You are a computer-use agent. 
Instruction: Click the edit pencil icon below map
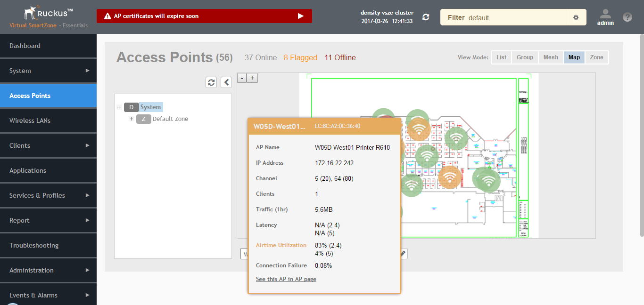(x=403, y=254)
